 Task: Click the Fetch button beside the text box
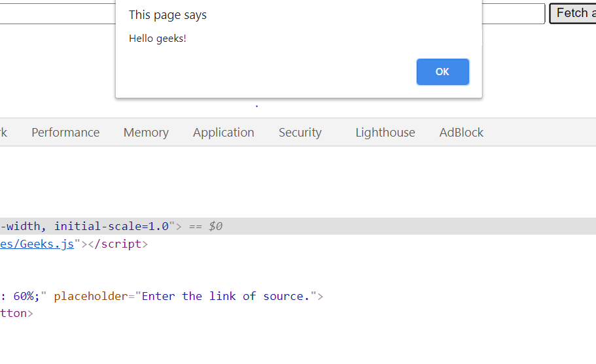573,13
